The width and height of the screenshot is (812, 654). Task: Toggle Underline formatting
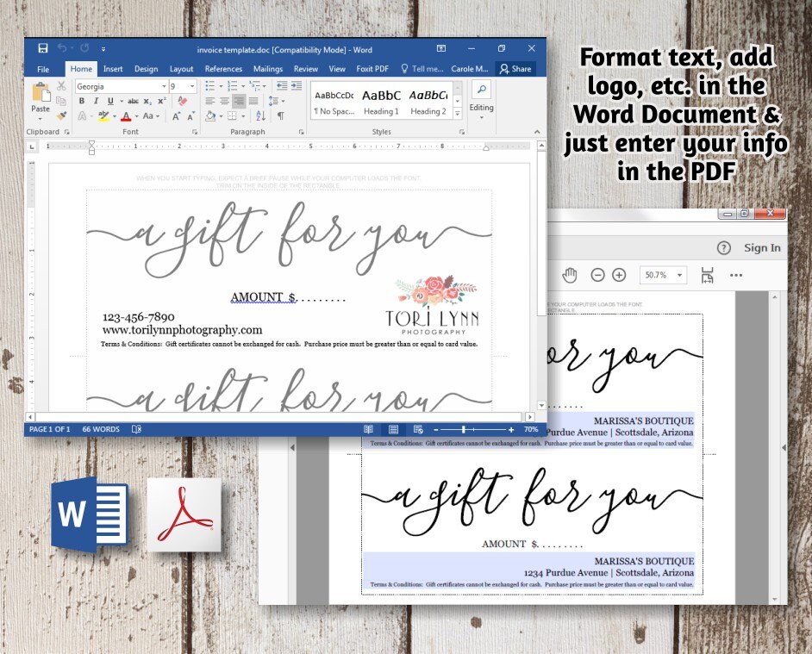tap(110, 102)
